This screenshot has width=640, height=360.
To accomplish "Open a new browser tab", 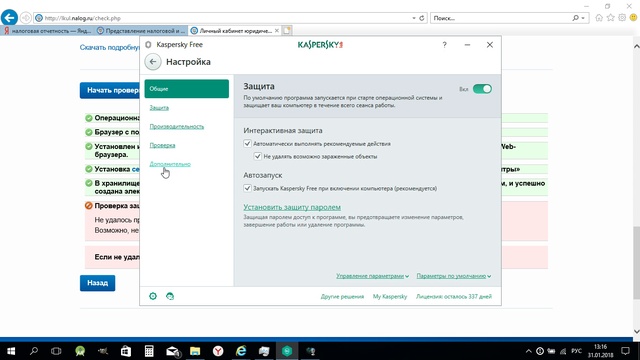I will coord(287,31).
